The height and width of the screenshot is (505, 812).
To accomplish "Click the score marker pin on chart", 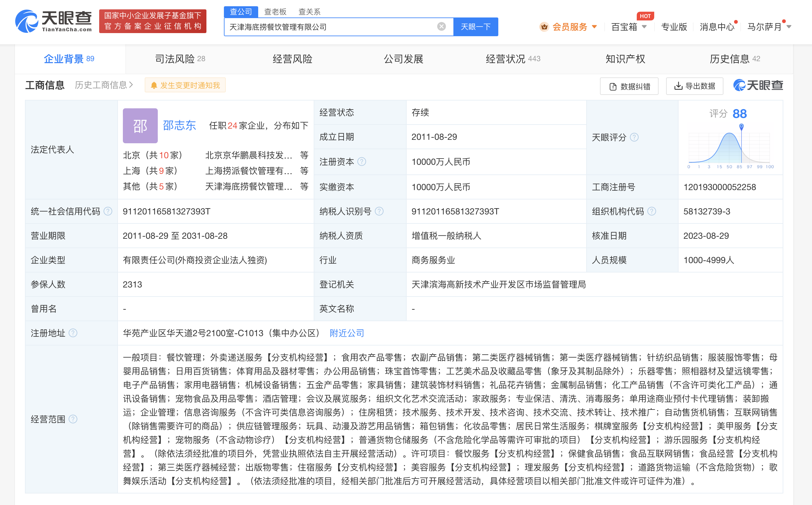I will click(741, 127).
